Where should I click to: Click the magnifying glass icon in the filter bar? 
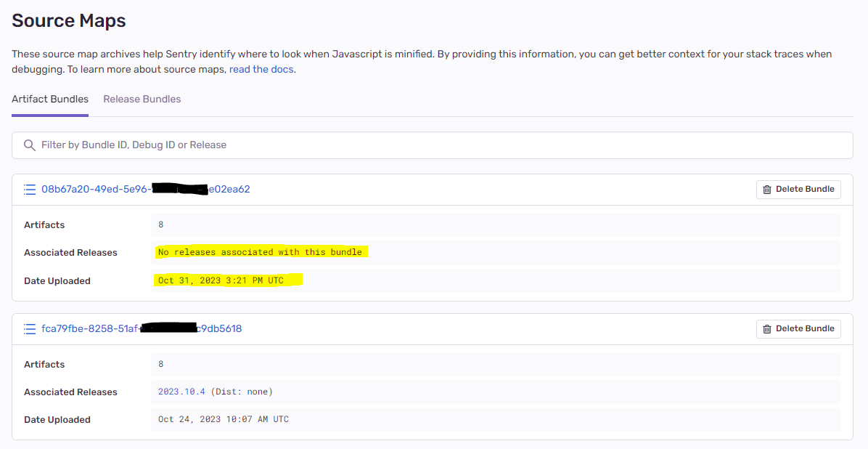coord(30,145)
